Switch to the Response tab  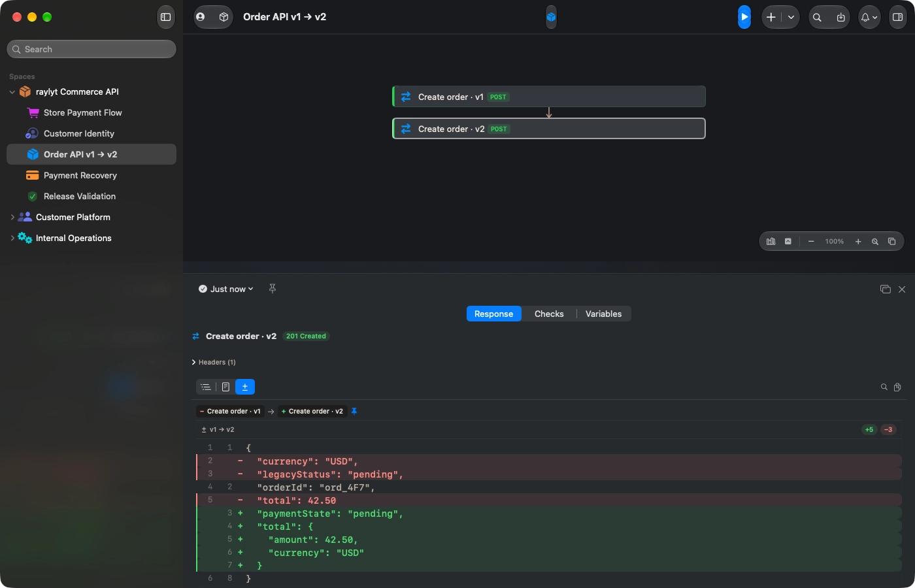pos(494,314)
